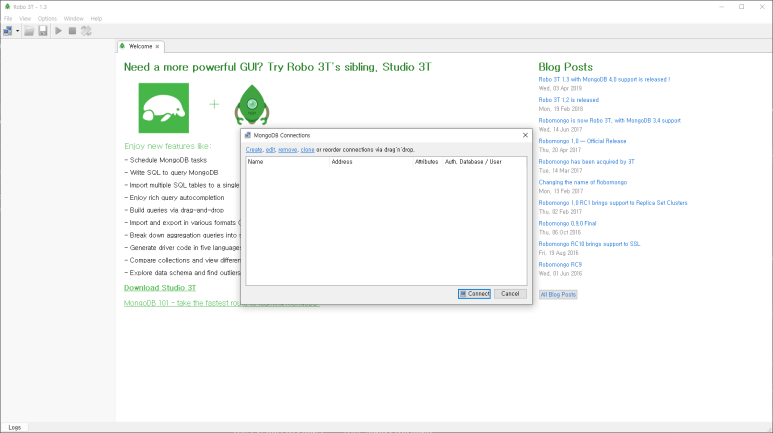Click the Create connection link
The image size is (773, 433).
(x=254, y=149)
